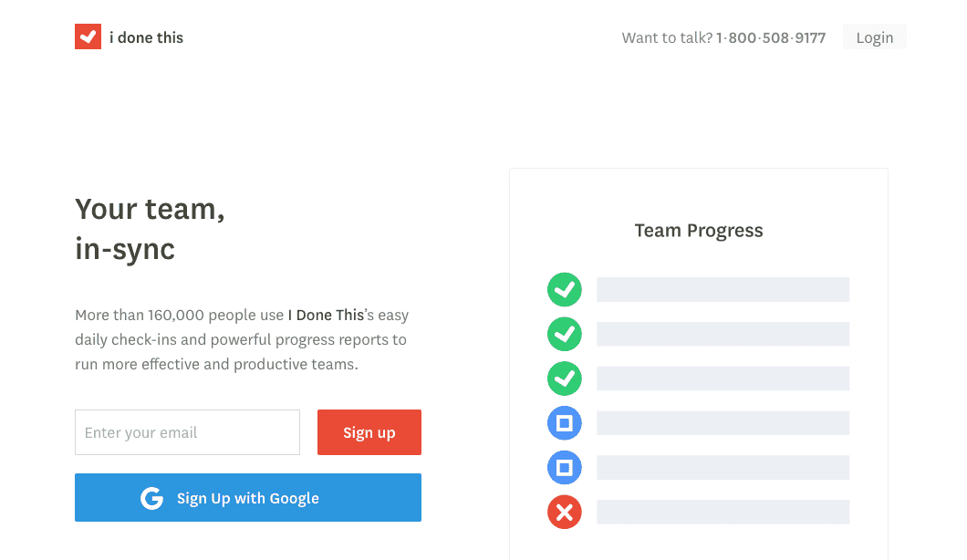
Task: Click the bar beside the red X
Action: (723, 512)
